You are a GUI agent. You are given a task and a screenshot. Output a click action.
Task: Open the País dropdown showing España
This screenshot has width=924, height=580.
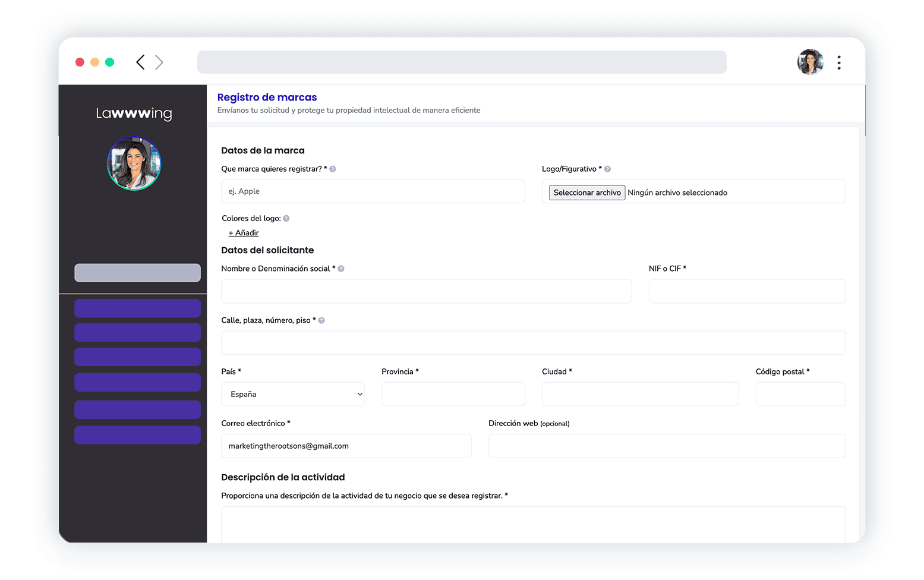pyautogui.click(x=293, y=394)
